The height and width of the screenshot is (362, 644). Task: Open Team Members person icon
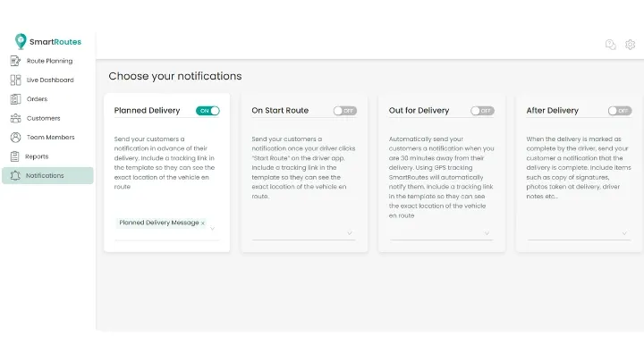[x=15, y=137]
